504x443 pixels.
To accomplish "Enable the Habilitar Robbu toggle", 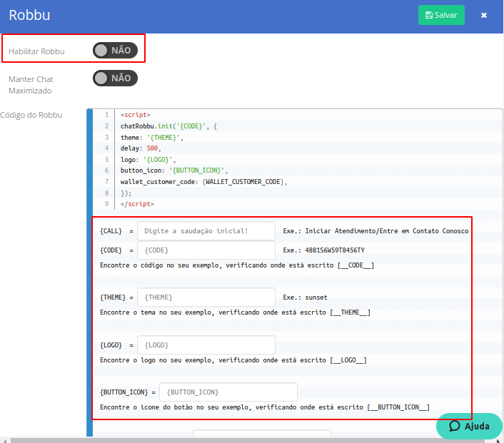I will click(115, 51).
